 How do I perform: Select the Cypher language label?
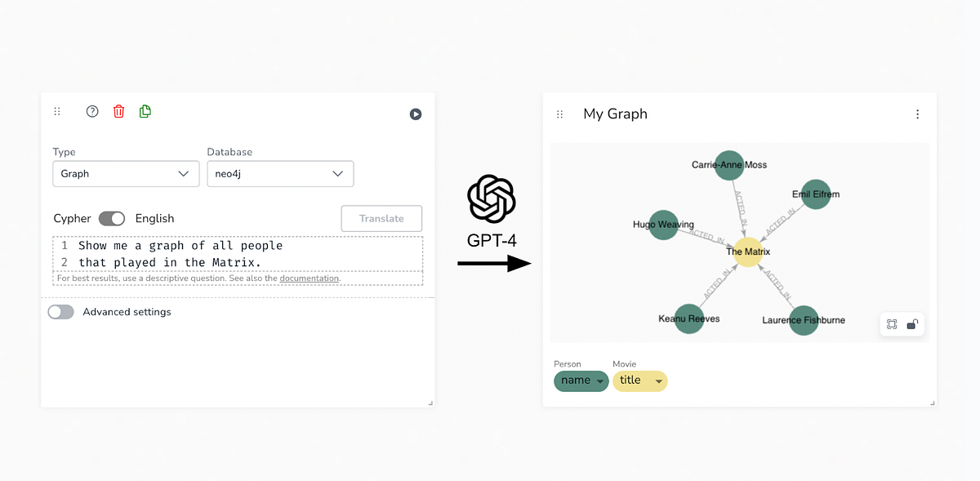pyautogui.click(x=71, y=218)
